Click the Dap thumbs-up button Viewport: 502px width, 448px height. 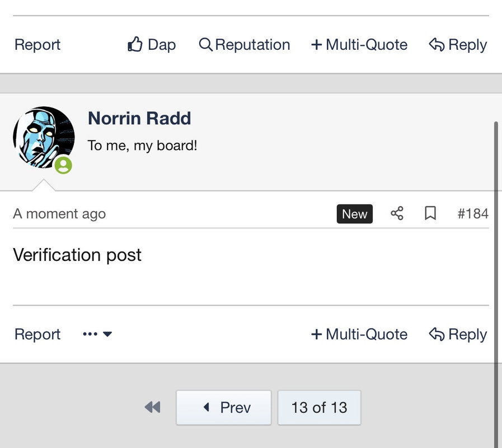152,45
